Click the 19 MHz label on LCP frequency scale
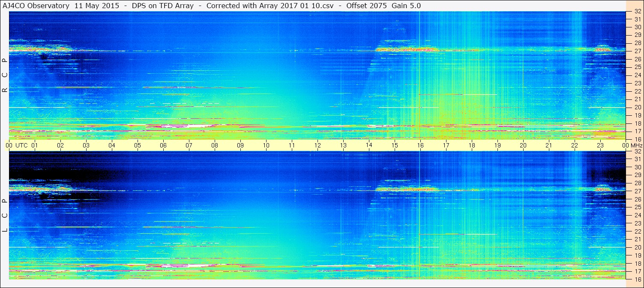 [638, 255]
